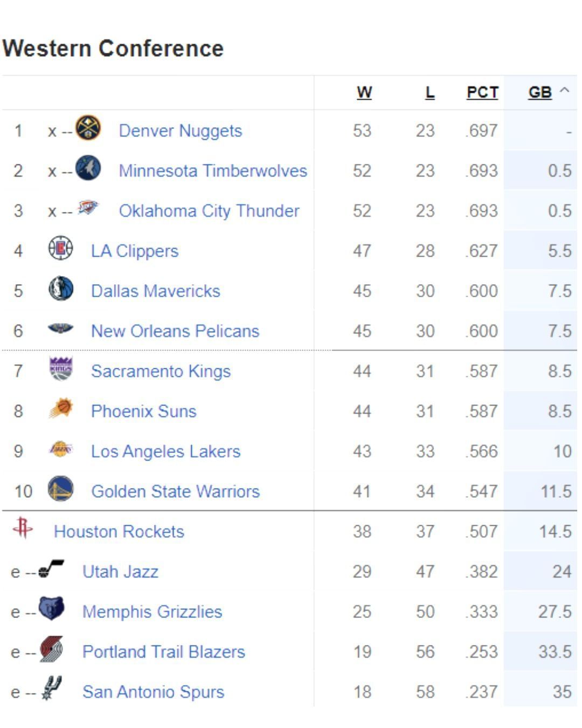Image resolution: width=582 pixels, height=728 pixels.
Task: Click the Oklahoma City Thunder logo
Action: coord(88,208)
